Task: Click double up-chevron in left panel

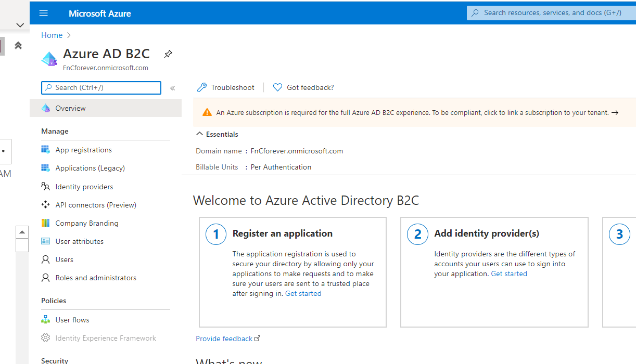Action: point(18,46)
